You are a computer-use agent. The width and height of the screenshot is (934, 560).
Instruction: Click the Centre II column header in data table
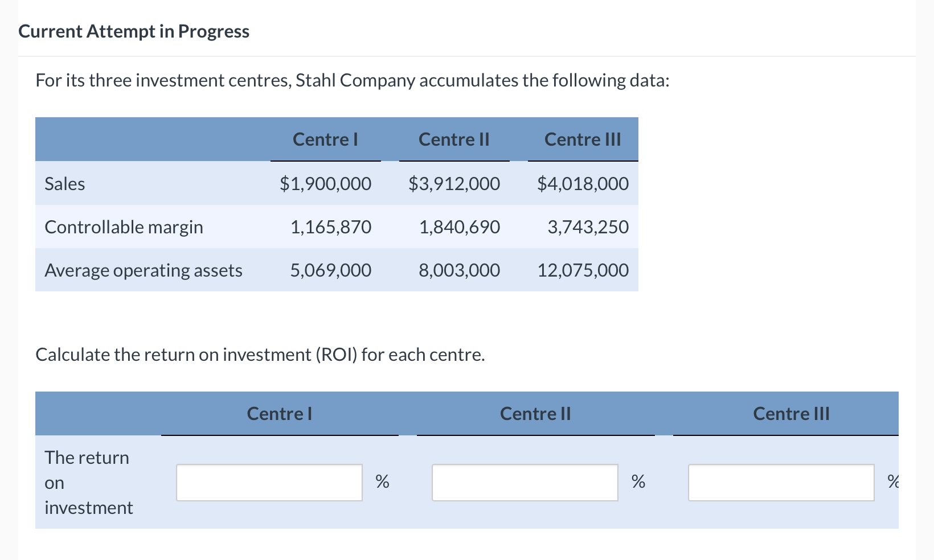coord(454,139)
